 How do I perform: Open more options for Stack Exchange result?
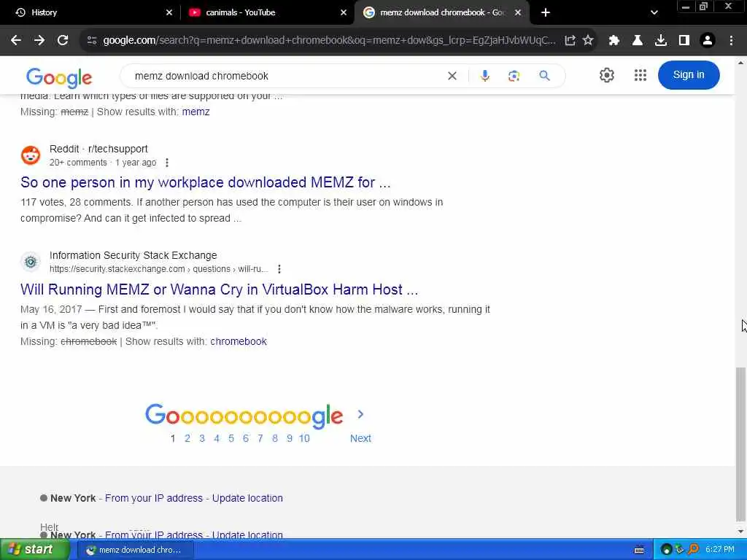point(279,269)
